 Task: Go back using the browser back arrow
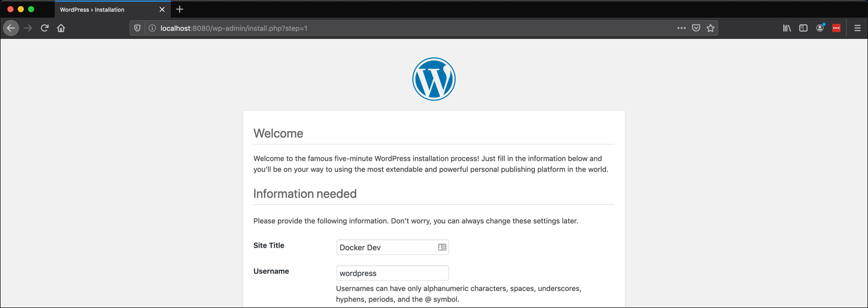tap(11, 28)
